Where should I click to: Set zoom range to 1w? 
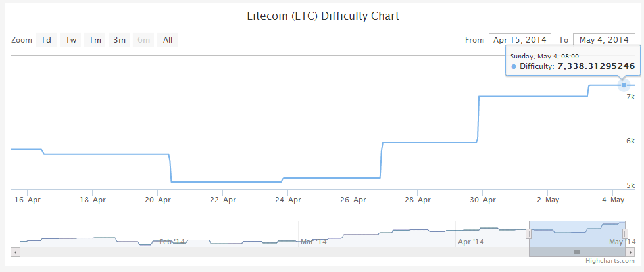click(71, 41)
